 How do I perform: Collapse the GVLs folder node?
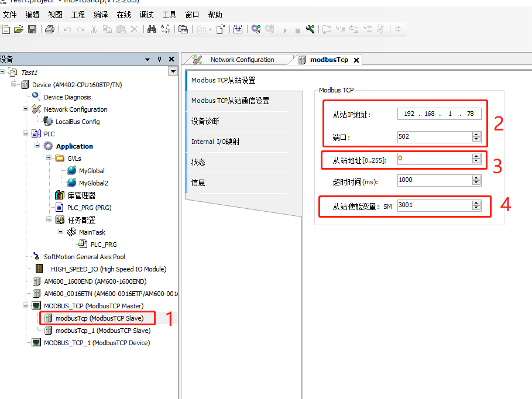[49, 157]
